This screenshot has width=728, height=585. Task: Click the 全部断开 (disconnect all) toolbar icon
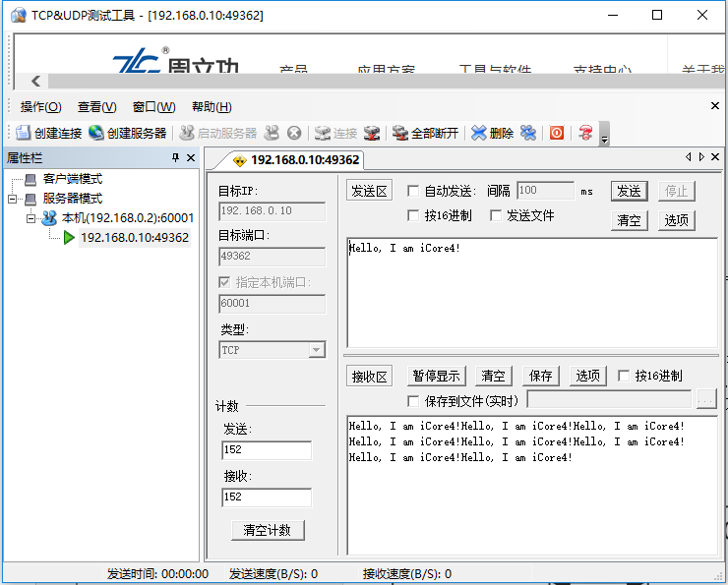(399, 133)
